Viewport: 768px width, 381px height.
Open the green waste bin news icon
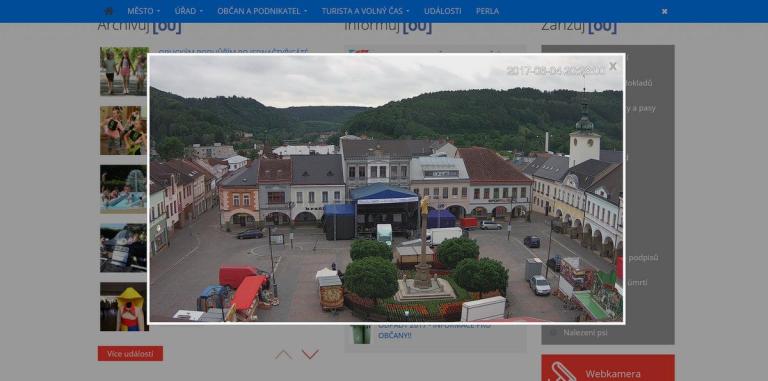point(361,333)
